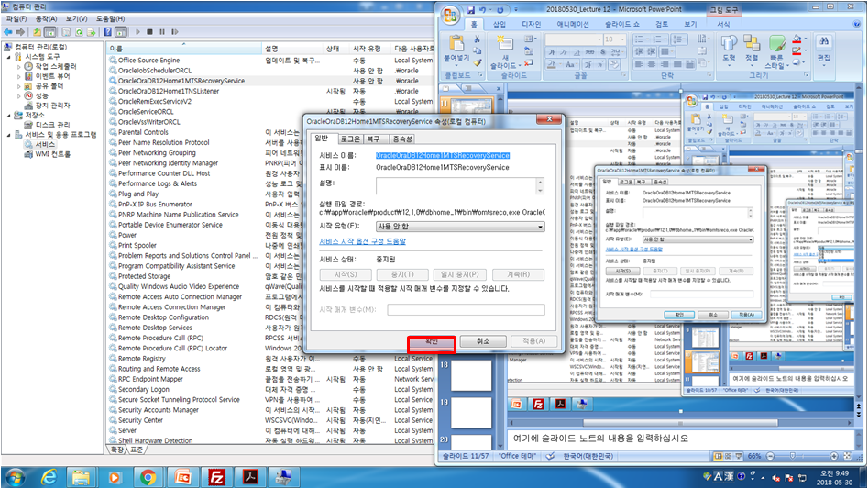The height and width of the screenshot is (489, 868).
Task: Select the Format Painter brush in PowerPoint
Action: (477, 62)
